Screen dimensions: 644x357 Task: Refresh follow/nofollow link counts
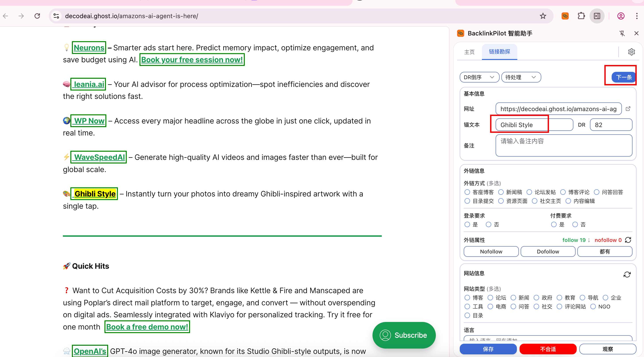point(628,240)
